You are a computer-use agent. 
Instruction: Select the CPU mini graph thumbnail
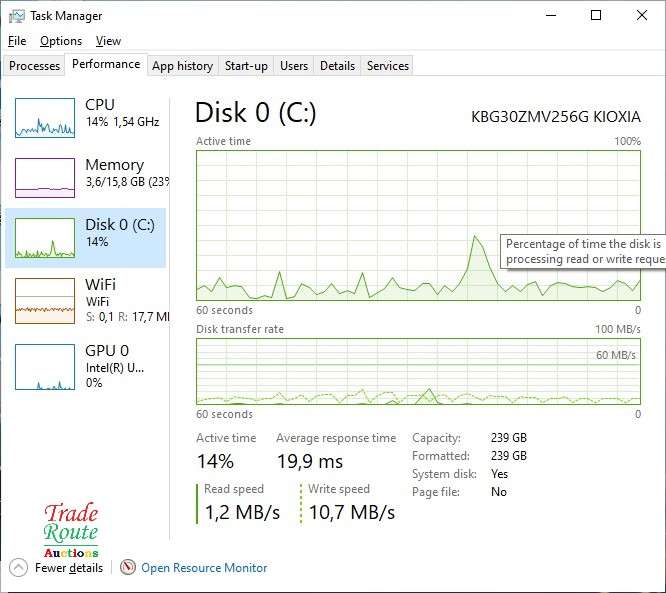tap(45, 118)
